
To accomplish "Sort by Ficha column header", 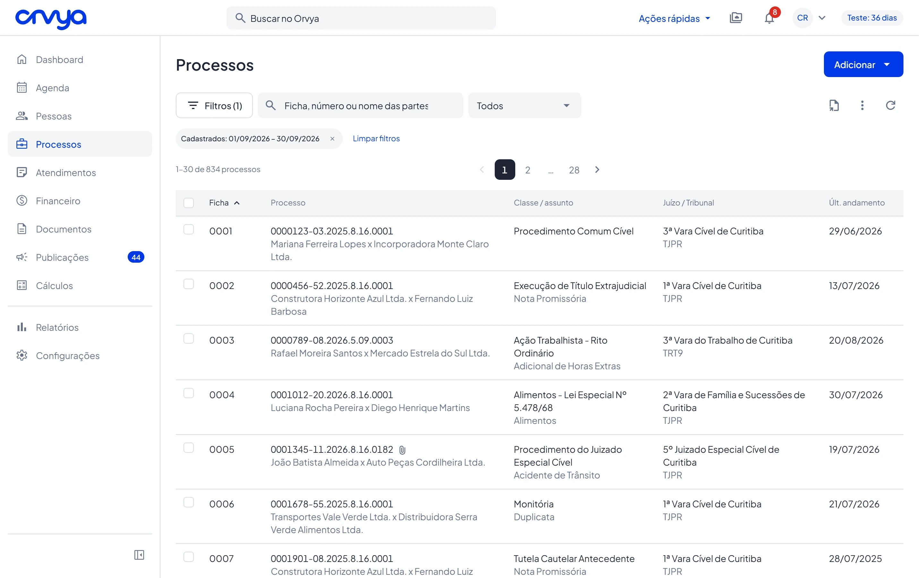I will (224, 203).
